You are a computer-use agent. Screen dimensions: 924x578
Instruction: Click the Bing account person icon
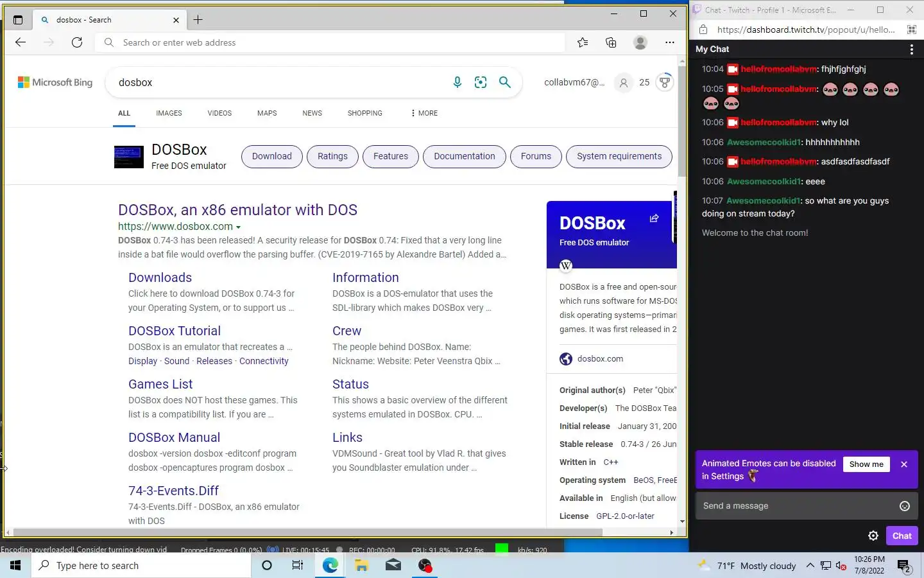pyautogui.click(x=623, y=82)
